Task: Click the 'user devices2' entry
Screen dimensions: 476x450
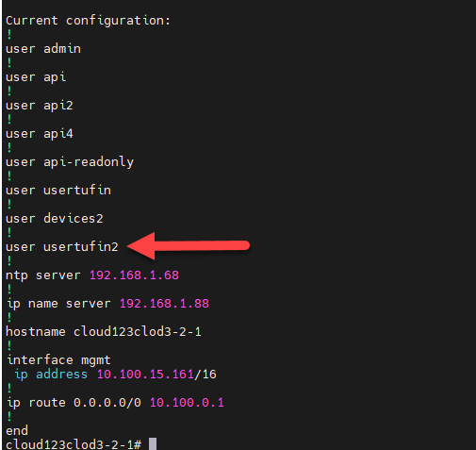Action: point(55,219)
